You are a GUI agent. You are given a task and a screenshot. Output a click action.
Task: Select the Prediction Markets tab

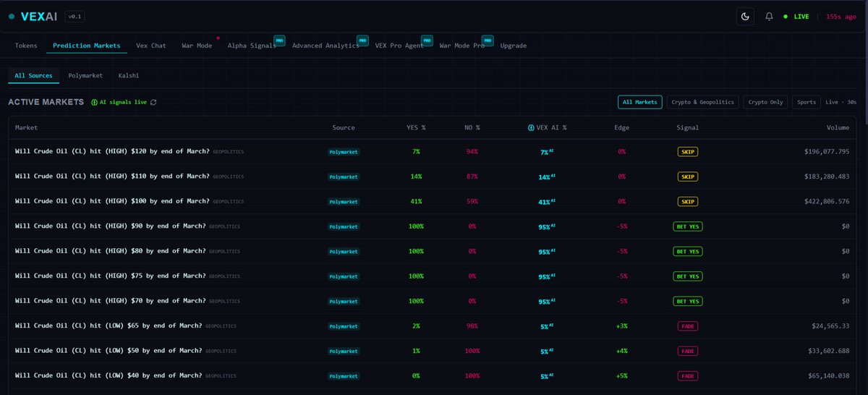click(87, 46)
